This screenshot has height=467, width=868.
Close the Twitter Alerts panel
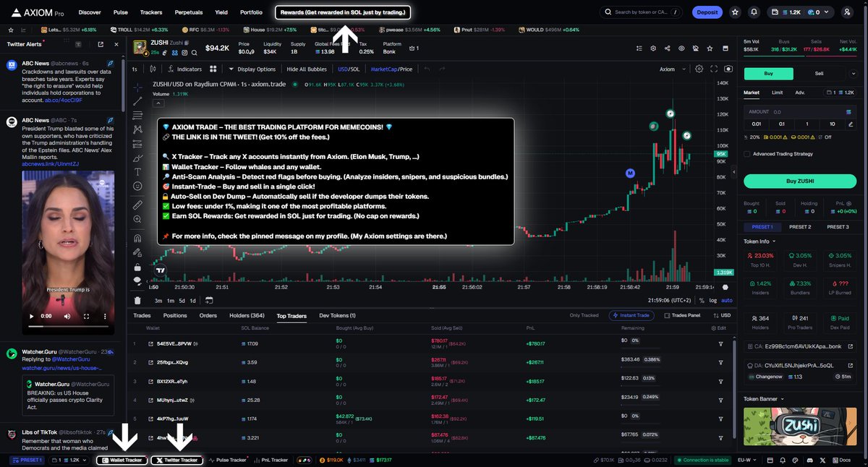tap(116, 44)
